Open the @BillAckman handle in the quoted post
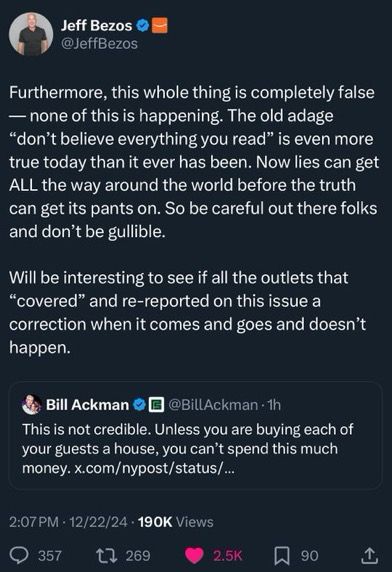The width and height of the screenshot is (392, 572). 213,405
